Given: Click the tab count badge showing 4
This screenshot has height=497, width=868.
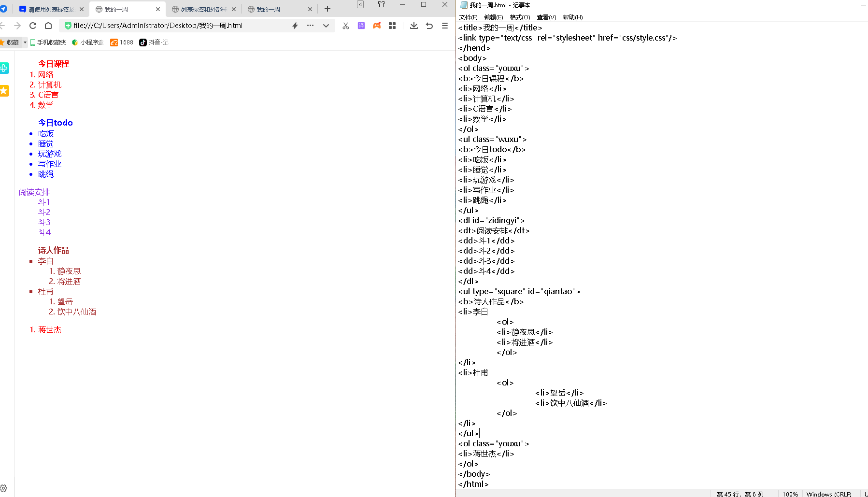Looking at the screenshot, I should click(x=360, y=4).
